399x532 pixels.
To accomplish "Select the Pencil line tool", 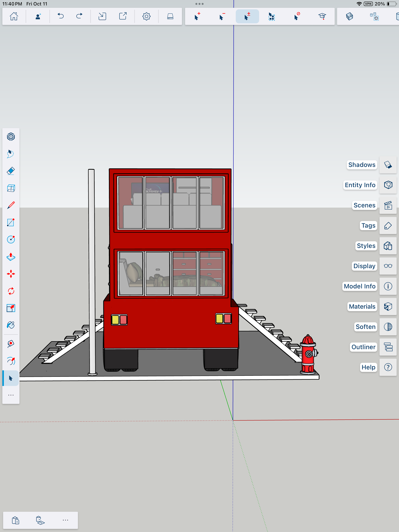I will pos(11,205).
